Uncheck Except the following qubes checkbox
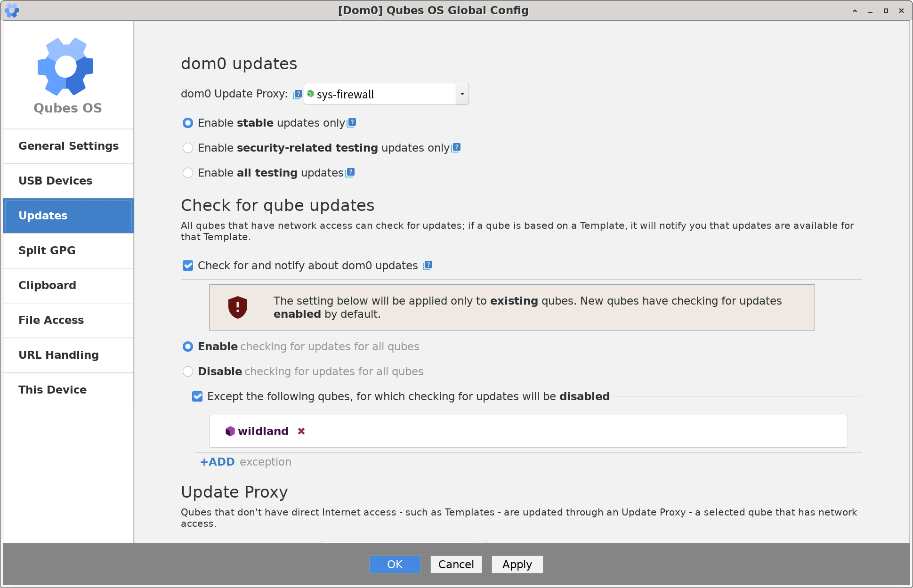Viewport: 913px width, 588px height. (x=197, y=396)
